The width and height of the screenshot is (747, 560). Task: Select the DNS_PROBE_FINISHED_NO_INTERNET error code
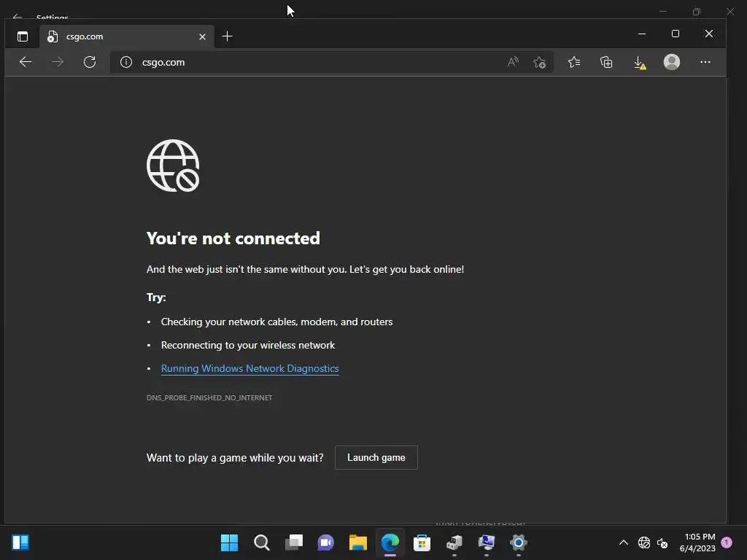pyautogui.click(x=209, y=397)
